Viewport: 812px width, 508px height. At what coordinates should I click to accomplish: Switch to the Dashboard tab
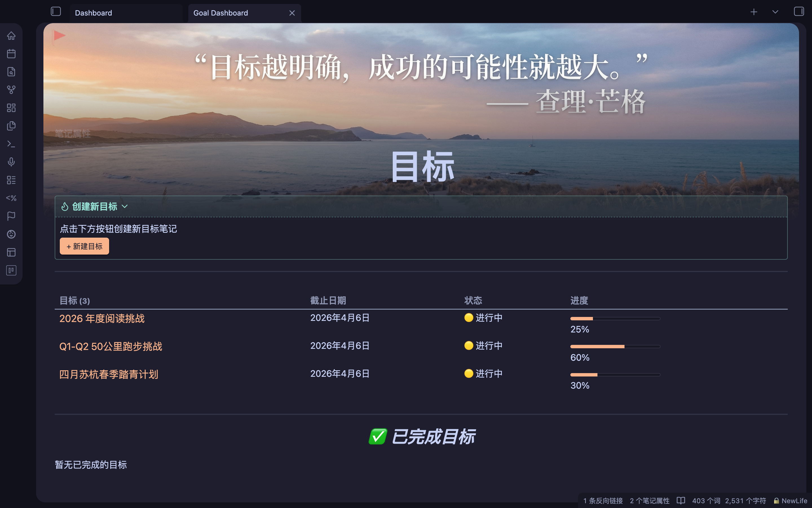[x=126, y=13]
